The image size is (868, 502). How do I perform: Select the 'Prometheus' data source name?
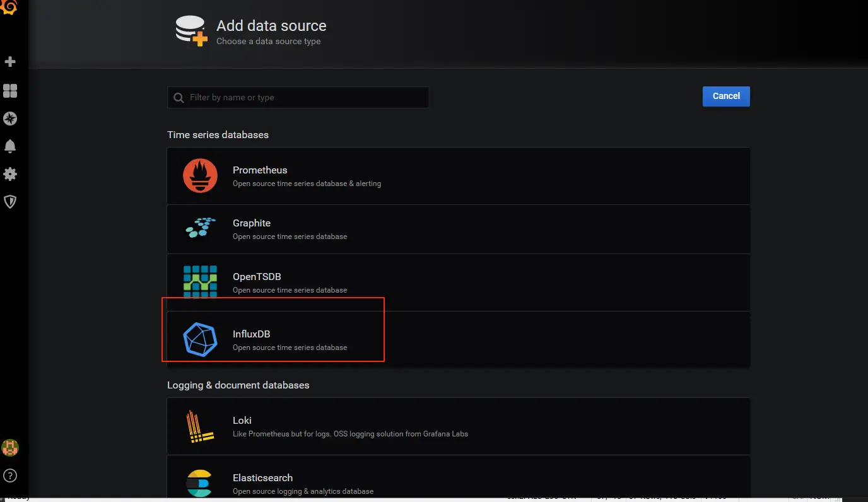click(260, 170)
